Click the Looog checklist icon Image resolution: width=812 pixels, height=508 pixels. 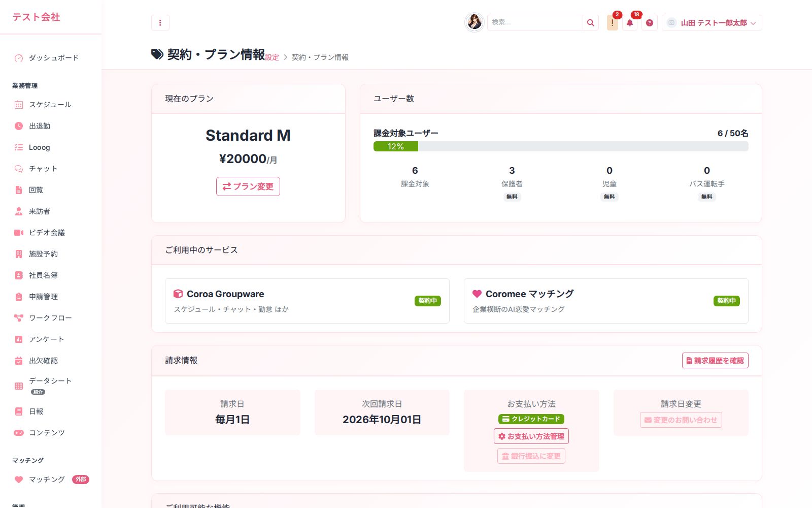[x=19, y=147]
